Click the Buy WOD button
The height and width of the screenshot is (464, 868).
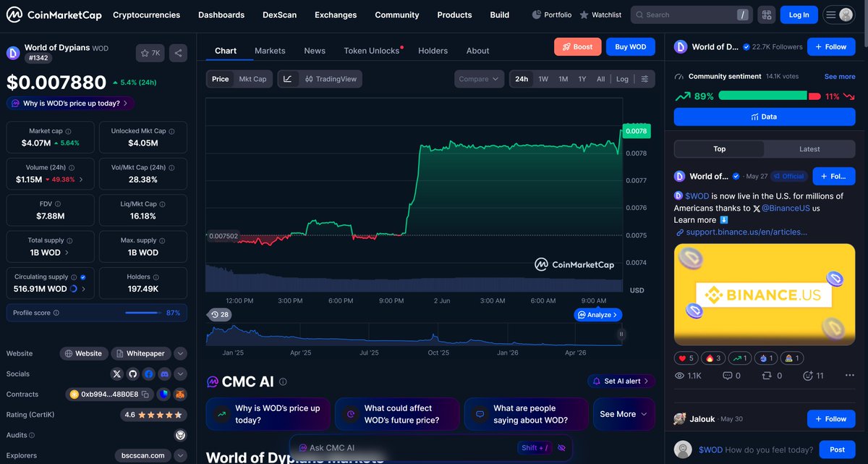pyautogui.click(x=631, y=47)
